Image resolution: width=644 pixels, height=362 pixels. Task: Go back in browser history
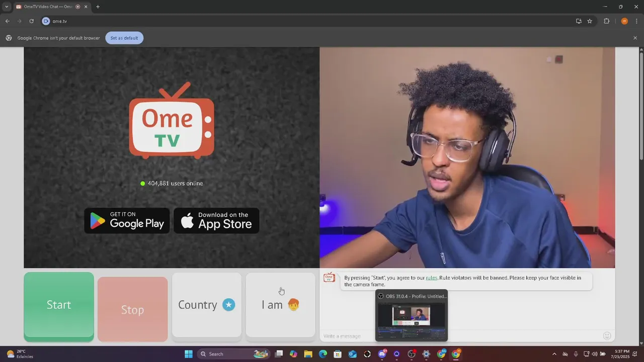click(x=7, y=21)
